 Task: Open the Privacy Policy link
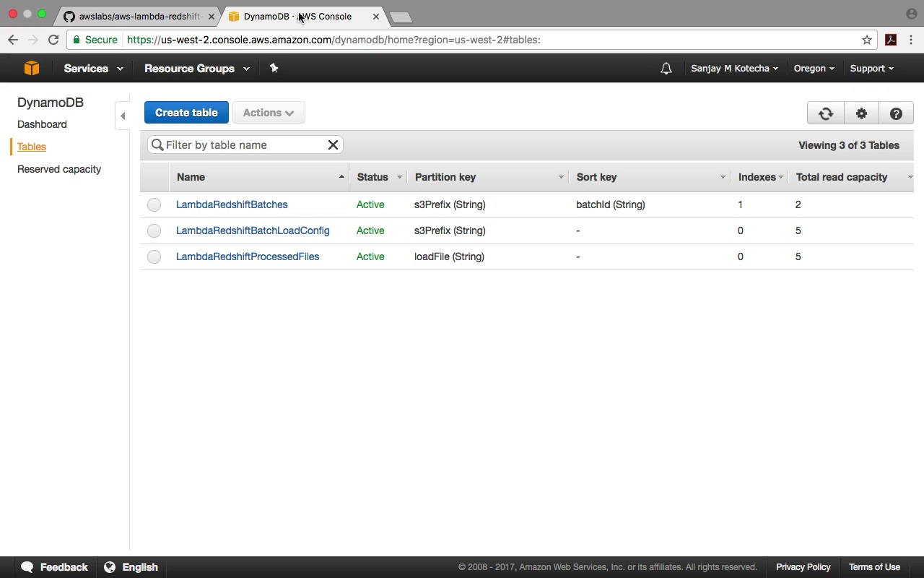[803, 567]
